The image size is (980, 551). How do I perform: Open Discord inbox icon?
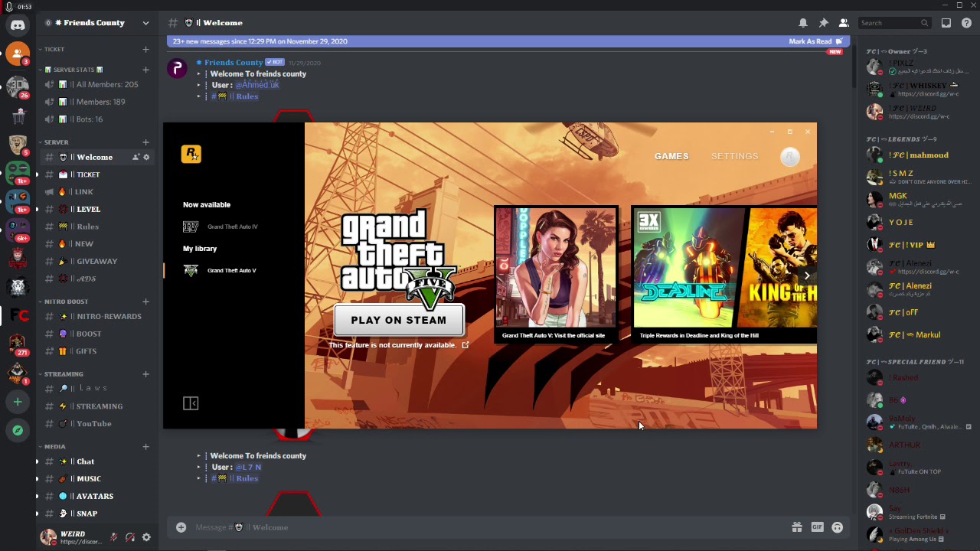[x=946, y=23]
